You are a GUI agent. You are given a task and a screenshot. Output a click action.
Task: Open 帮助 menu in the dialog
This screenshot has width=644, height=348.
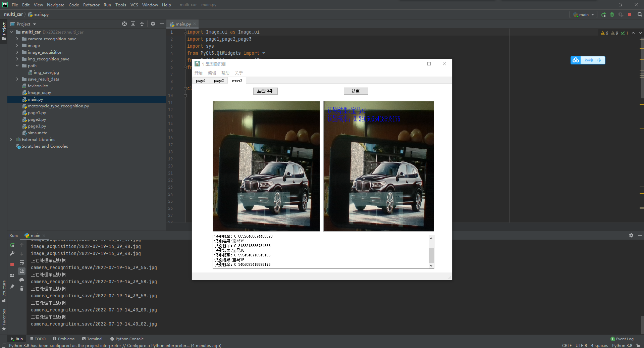coord(225,73)
